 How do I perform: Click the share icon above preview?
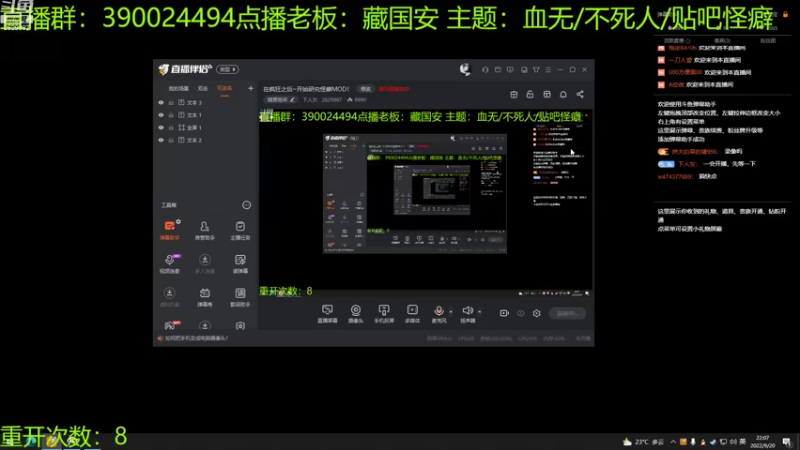click(580, 94)
